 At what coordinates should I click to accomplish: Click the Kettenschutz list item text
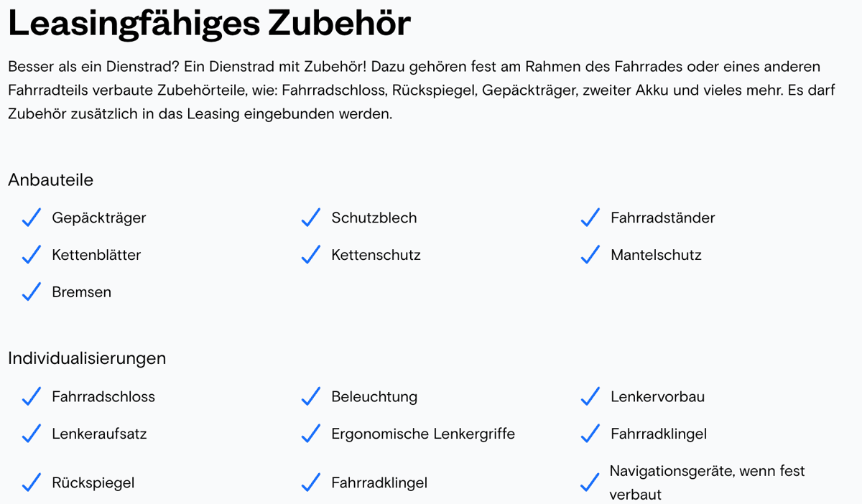376,255
